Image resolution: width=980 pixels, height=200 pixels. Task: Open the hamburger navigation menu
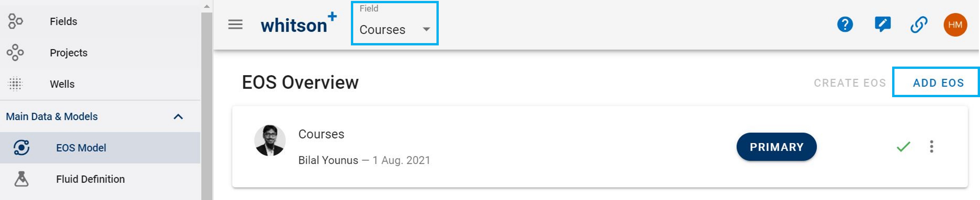[x=235, y=25]
